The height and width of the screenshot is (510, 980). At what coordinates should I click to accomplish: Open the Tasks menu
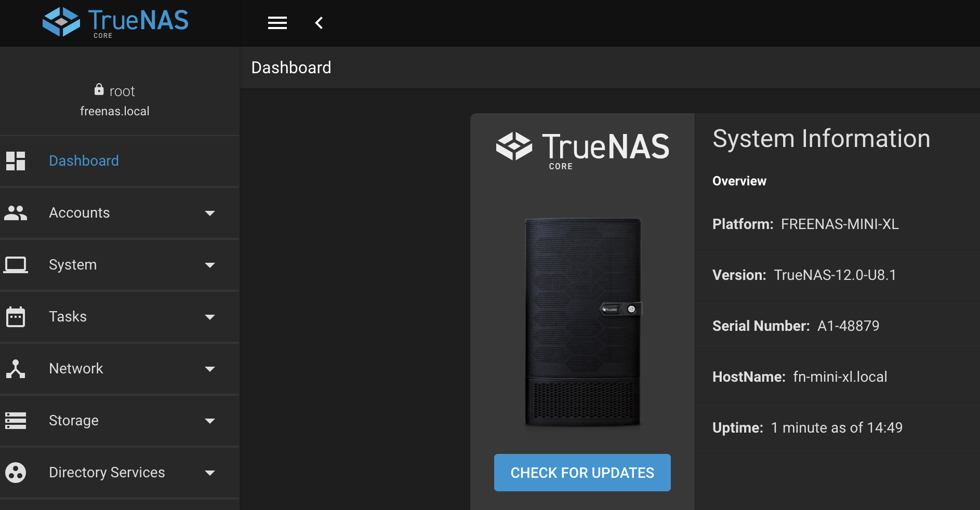[x=120, y=317]
